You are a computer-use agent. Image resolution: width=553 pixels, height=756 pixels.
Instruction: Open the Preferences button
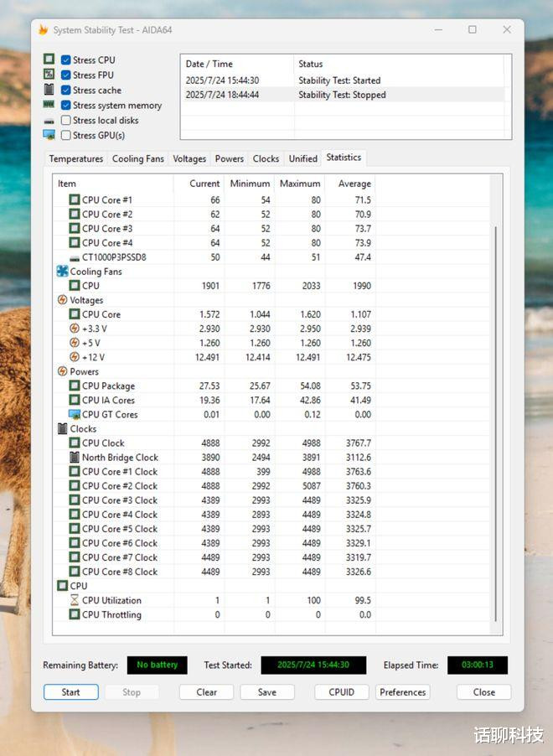coord(402,691)
